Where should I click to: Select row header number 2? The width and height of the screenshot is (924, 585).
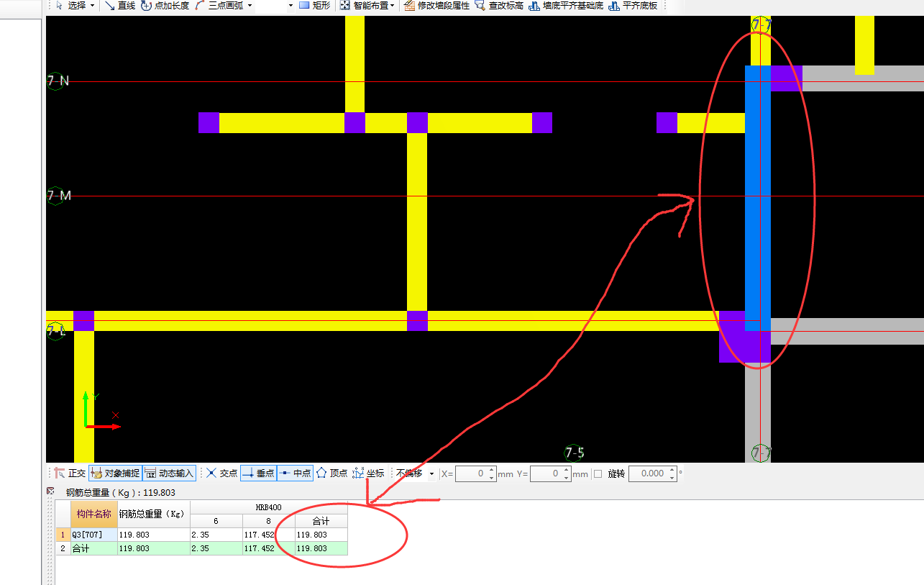pyautogui.click(x=63, y=548)
